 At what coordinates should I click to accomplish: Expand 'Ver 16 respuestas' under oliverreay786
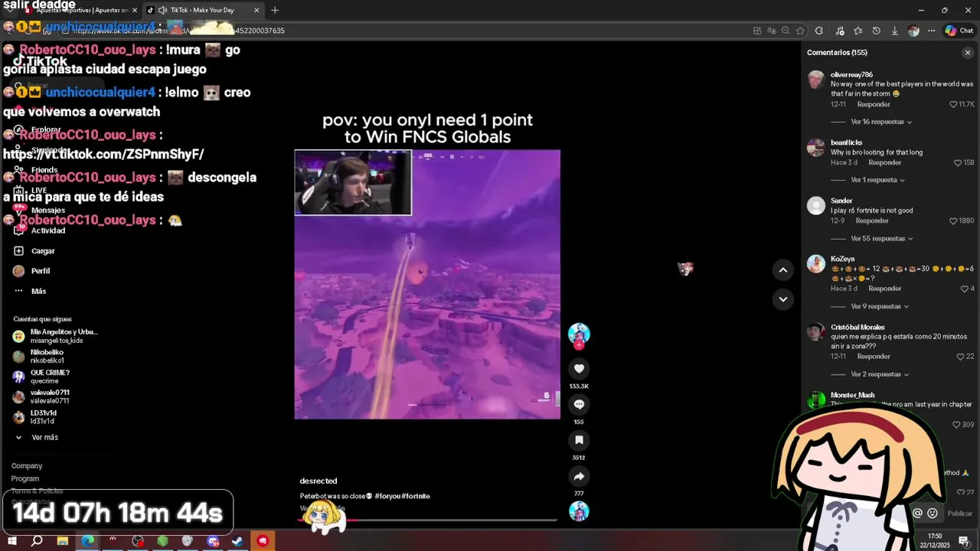click(x=881, y=122)
